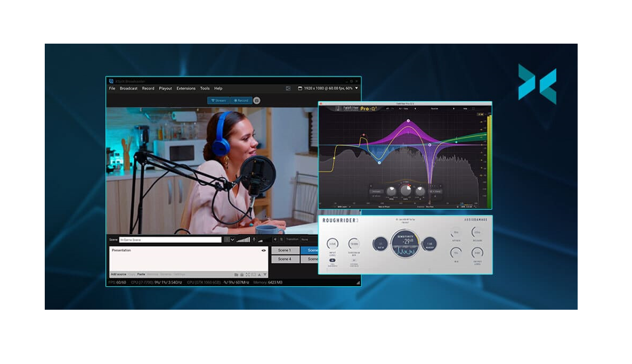This screenshot has height=364, width=632.
Task: Click the Stream button
Action: coord(219,100)
